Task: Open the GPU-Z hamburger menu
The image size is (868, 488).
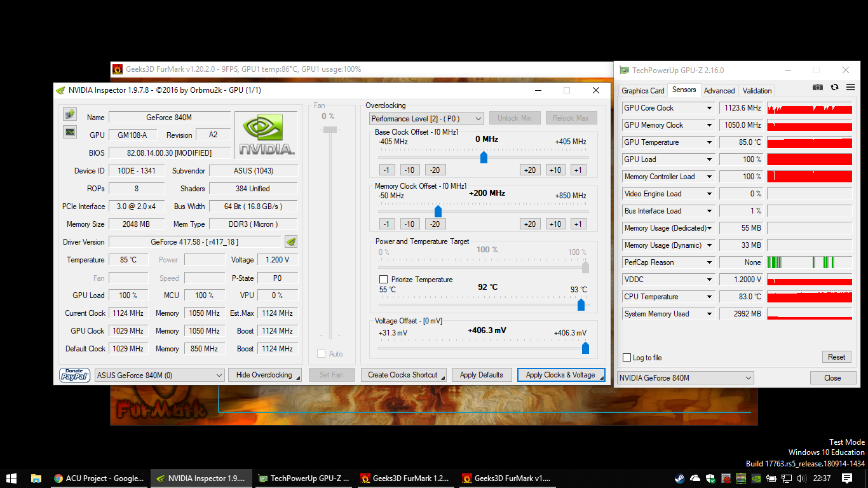Action: 850,87
